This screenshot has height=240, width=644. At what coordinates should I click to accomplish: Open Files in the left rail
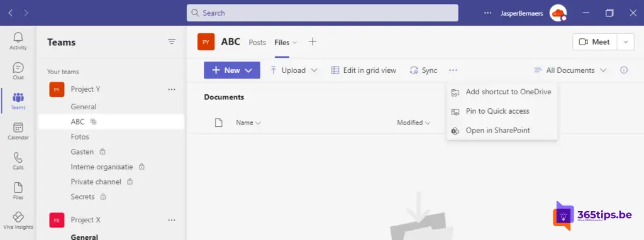18,191
